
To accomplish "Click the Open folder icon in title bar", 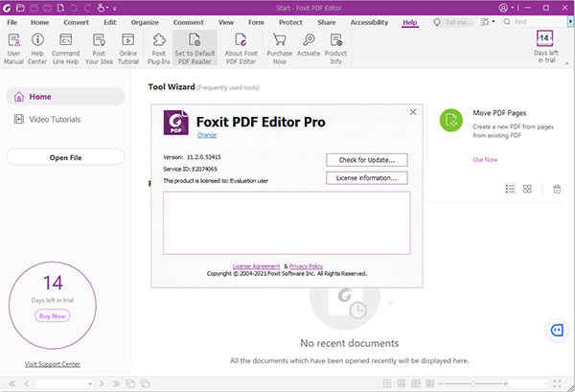I will (20, 8).
